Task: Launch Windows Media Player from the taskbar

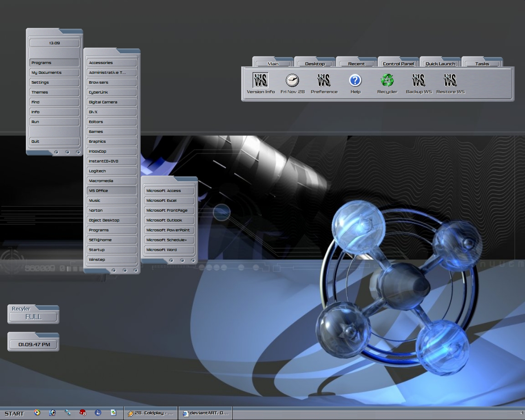Action: coord(37,413)
